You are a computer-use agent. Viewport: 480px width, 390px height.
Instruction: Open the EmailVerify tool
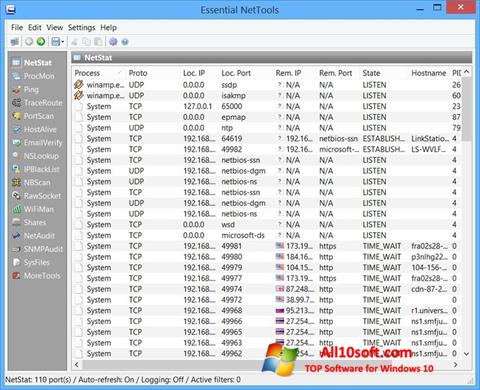(x=37, y=143)
